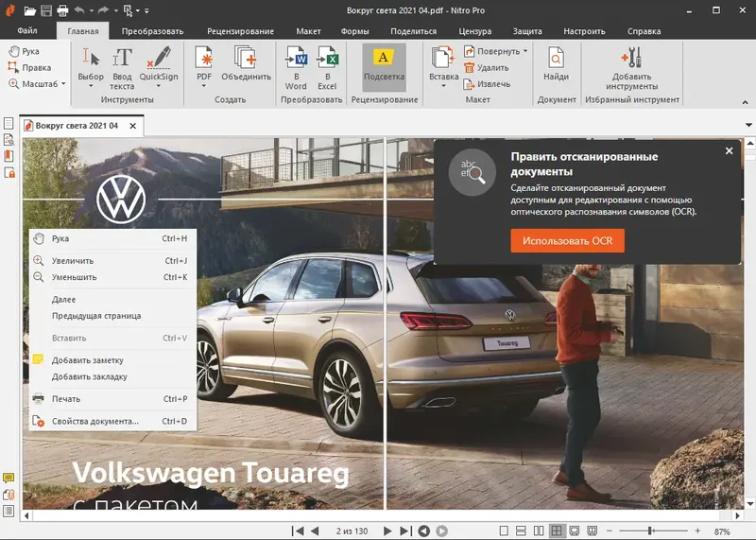Switch to the Преобразовать ribbon tab
756x540 pixels.
coord(152,31)
